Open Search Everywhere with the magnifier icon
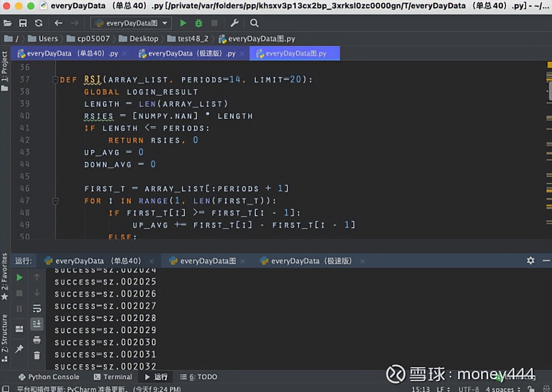 coord(254,23)
